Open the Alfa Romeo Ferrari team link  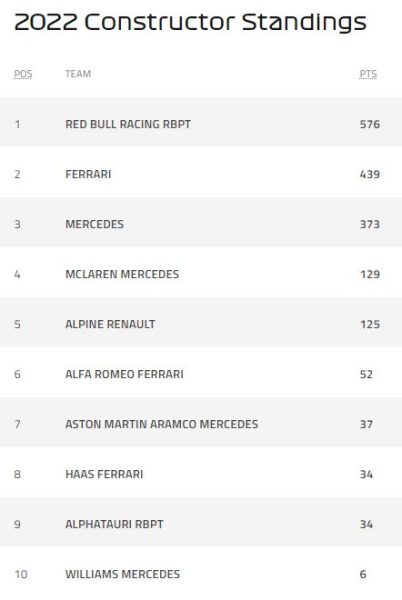tap(124, 374)
